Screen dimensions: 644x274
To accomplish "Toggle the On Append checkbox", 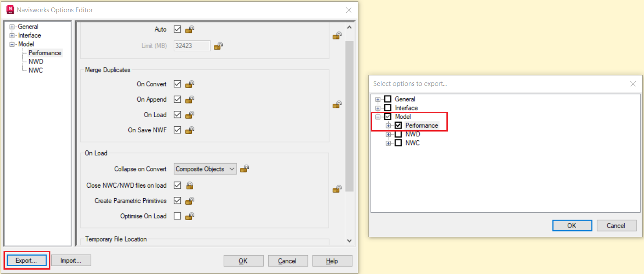I will click(x=177, y=100).
